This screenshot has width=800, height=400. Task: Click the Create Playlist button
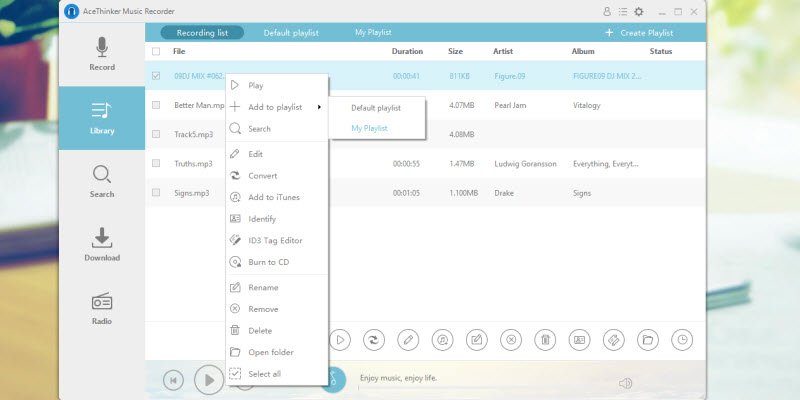tap(638, 33)
